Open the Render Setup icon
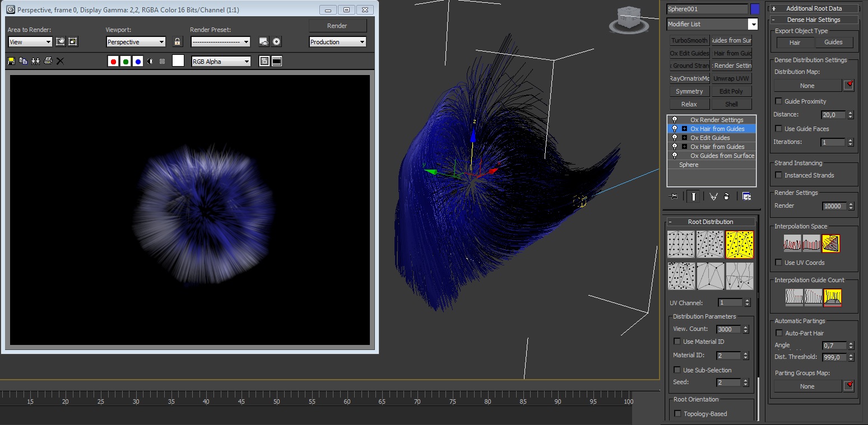Viewport: 868px width, 425px height. 264,42
